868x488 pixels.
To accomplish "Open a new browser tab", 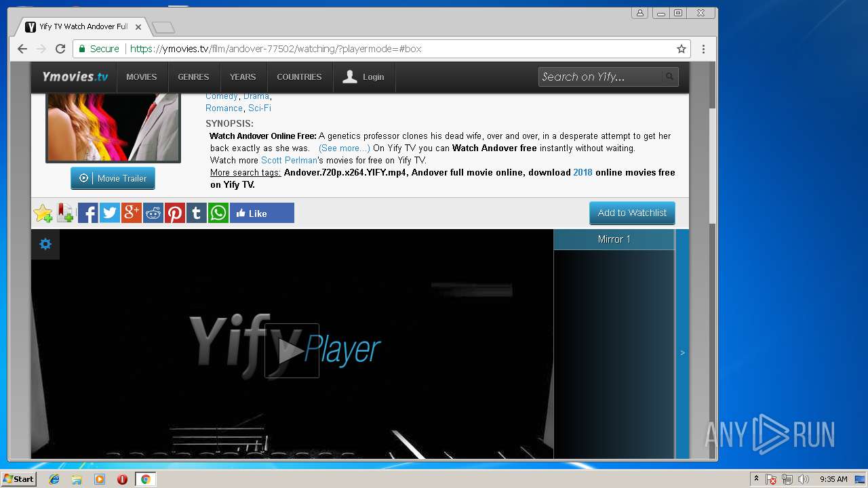I will 163,28.
